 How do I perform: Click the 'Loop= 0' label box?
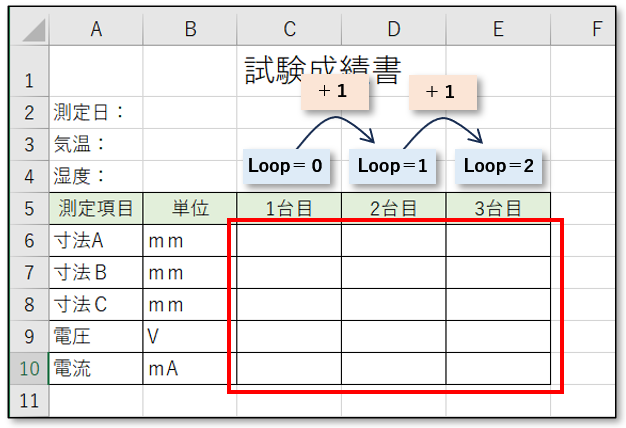pyautogui.click(x=288, y=166)
